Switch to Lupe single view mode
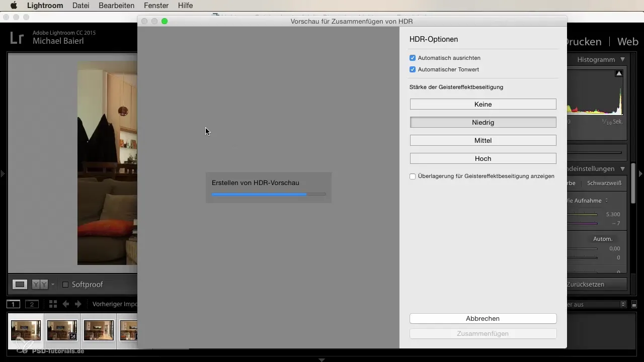 (20, 285)
